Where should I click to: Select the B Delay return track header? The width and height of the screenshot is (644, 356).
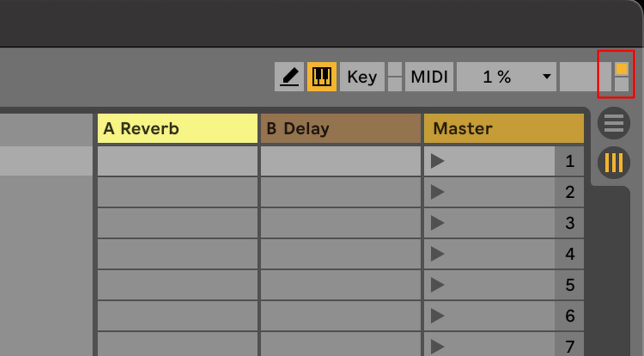pos(340,128)
